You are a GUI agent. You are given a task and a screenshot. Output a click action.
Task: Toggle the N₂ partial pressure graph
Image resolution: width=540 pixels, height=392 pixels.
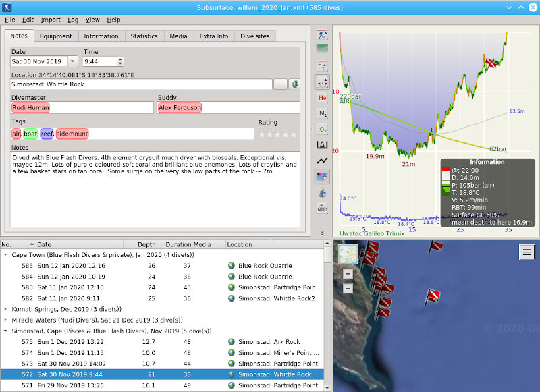coord(322,113)
